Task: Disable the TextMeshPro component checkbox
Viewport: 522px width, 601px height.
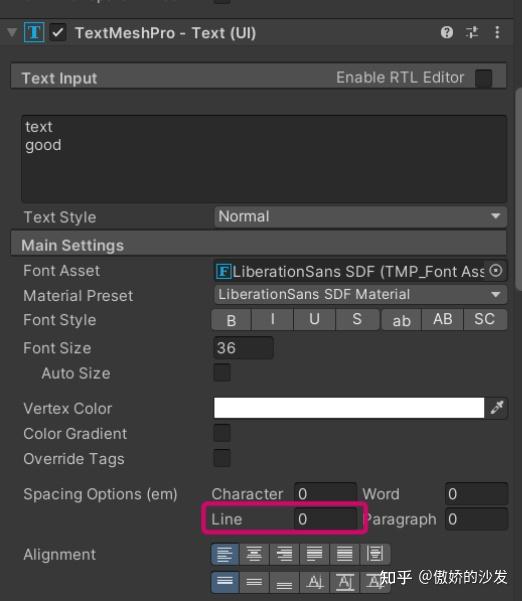Action: pos(58,33)
